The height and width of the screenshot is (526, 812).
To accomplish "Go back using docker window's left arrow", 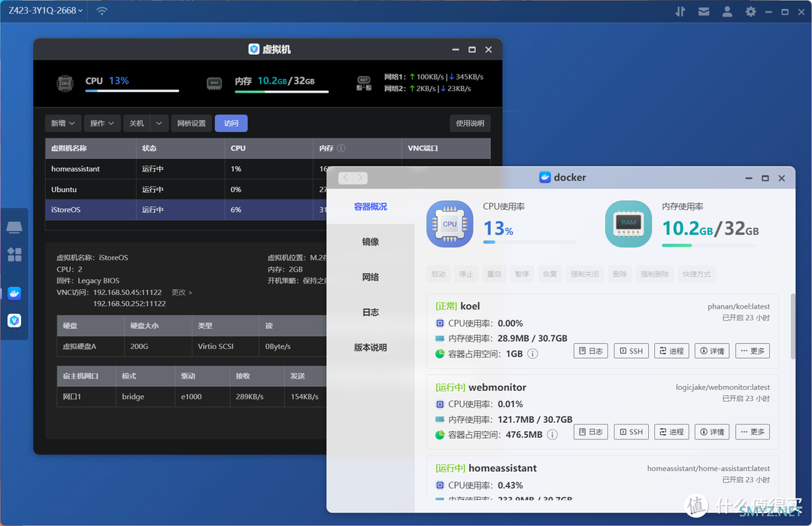I will click(x=345, y=178).
